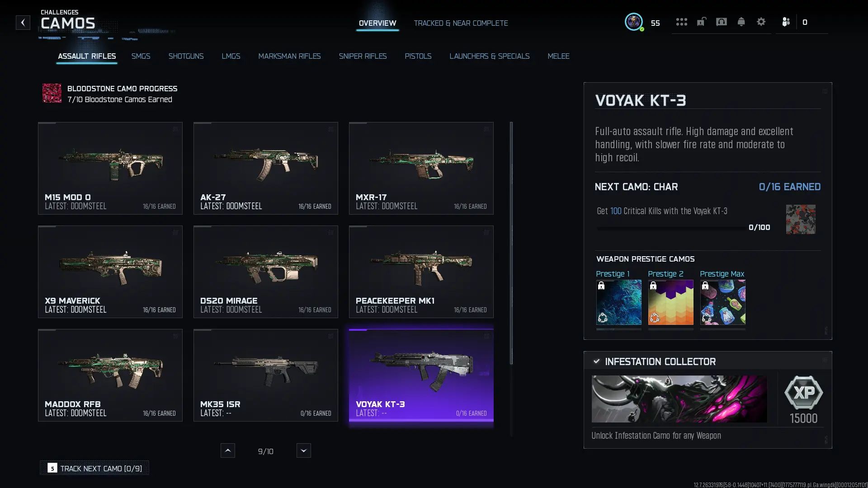868x488 pixels.
Task: Select locked Prestige 1 camo
Action: [x=618, y=302]
